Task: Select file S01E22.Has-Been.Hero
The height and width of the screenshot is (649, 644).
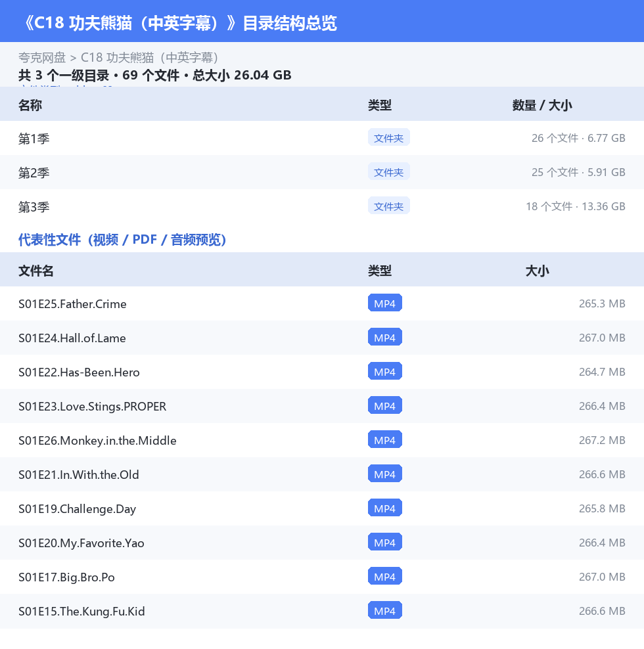Action: coord(79,372)
